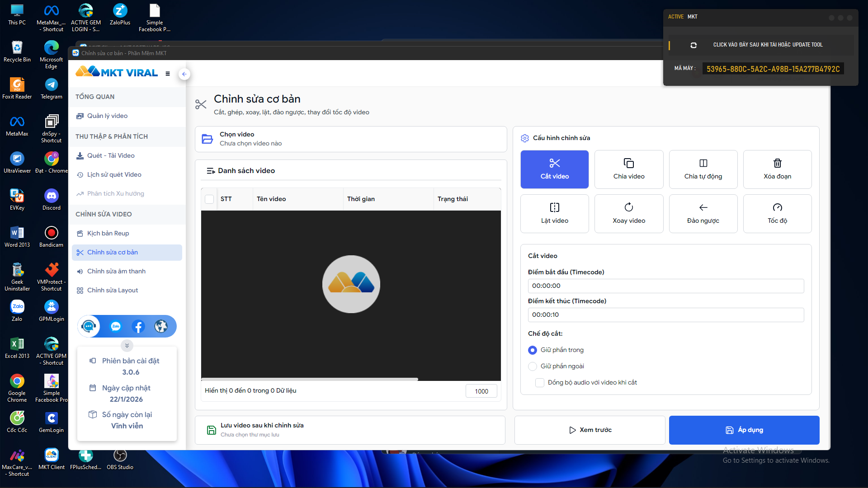Click the horizontal scrollbar under the video list
Screen dimensions: 868x488
[310, 379]
